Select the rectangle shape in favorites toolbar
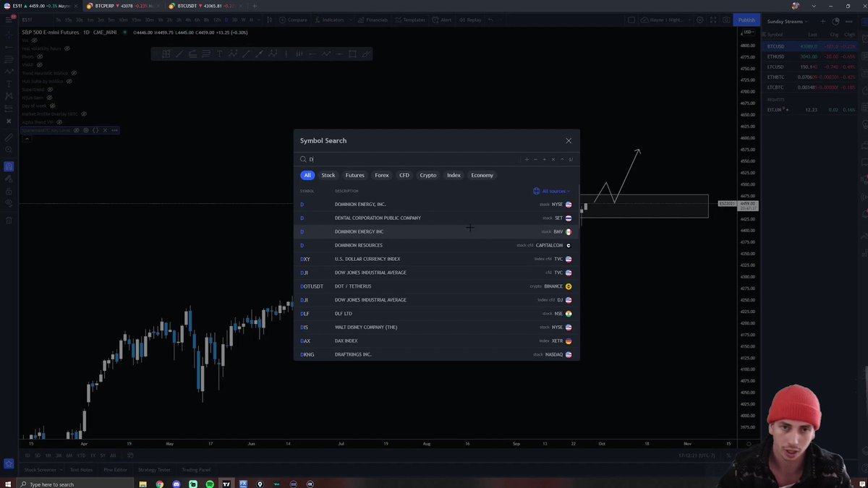 [x=352, y=54]
